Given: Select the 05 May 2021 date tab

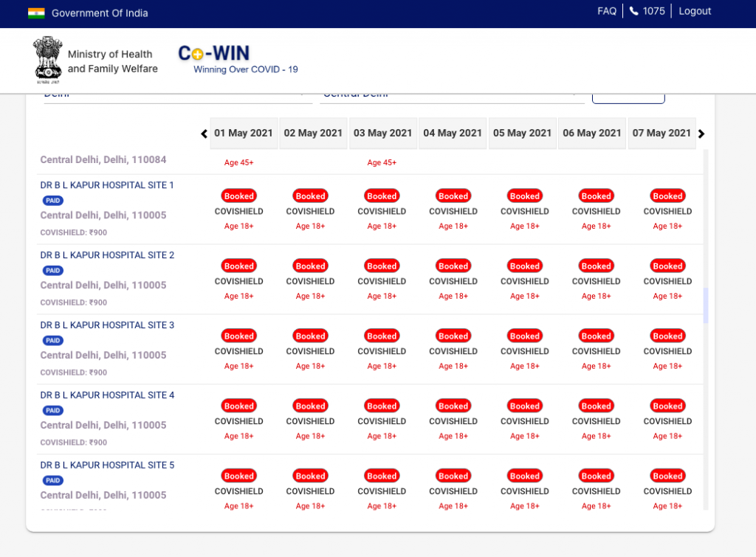Looking at the screenshot, I should pyautogui.click(x=522, y=133).
